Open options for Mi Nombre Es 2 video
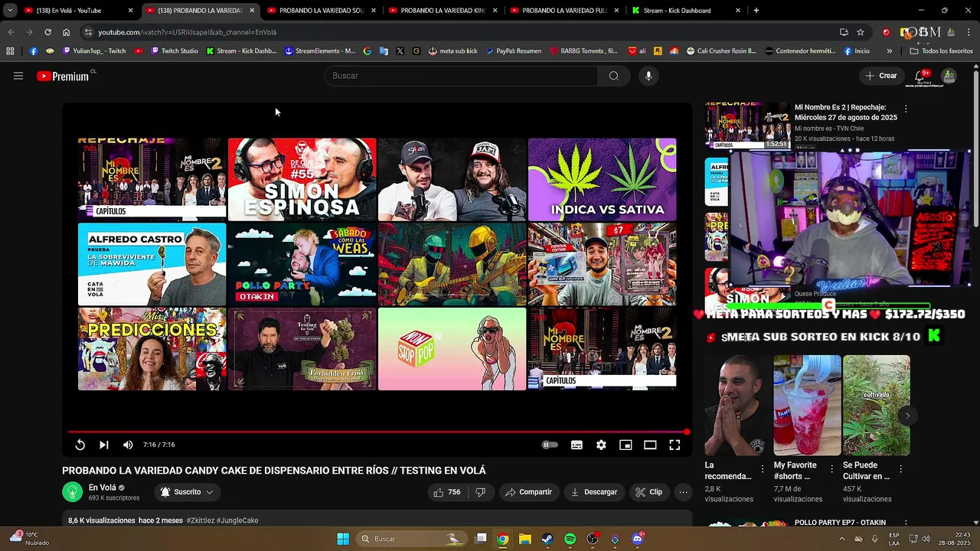This screenshot has width=980, height=551. pyautogui.click(x=906, y=109)
